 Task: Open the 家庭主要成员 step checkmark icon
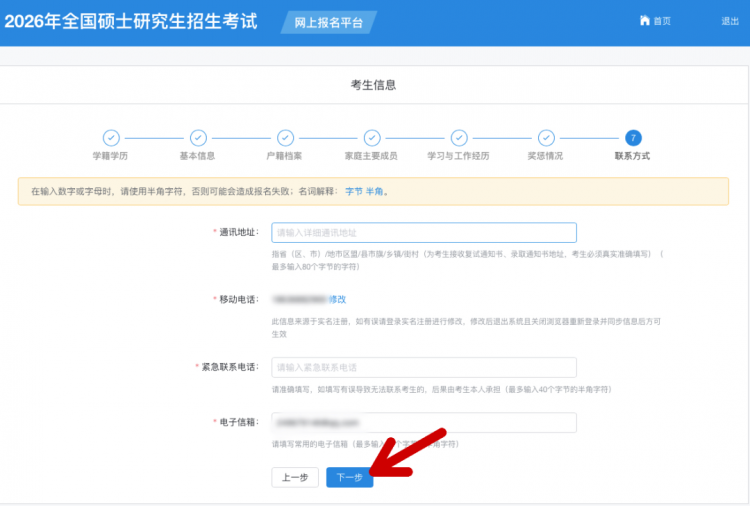(372, 138)
